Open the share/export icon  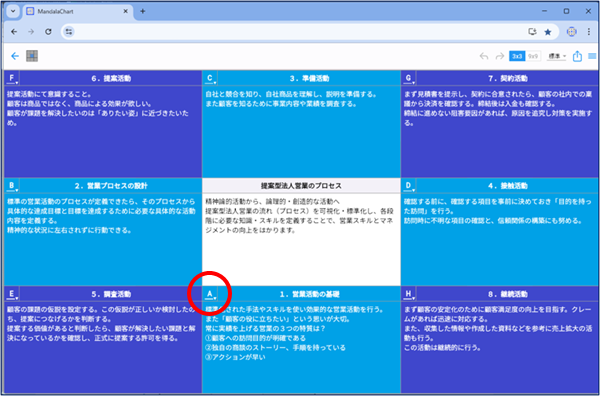tap(577, 56)
